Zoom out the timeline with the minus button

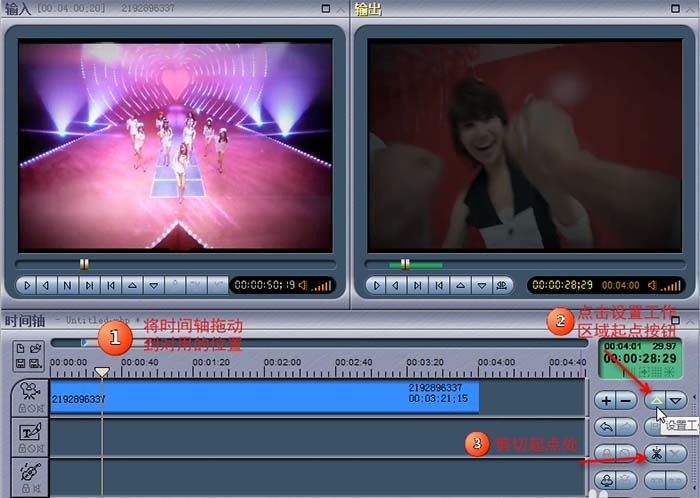pyautogui.click(x=625, y=400)
